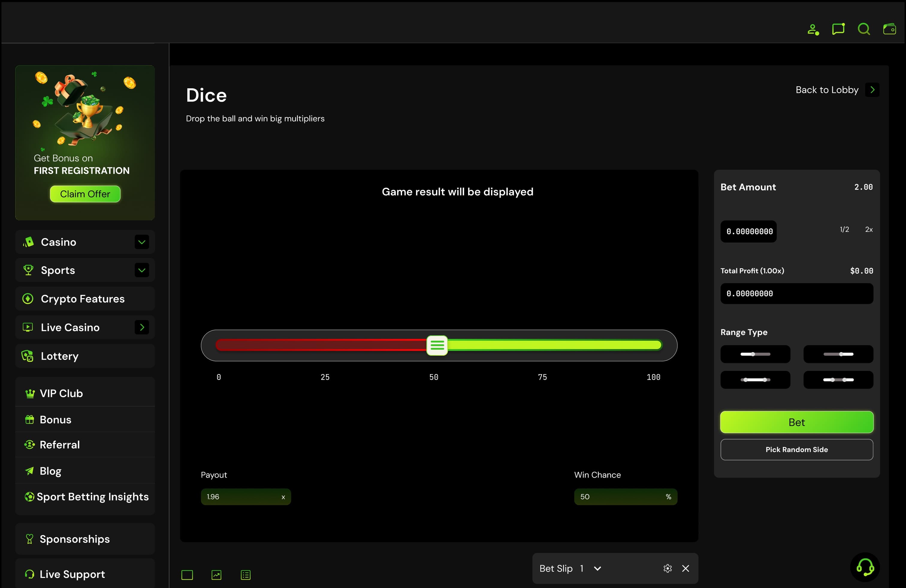This screenshot has height=588, width=906.
Task: Select second range type with right knob
Action: (838, 354)
